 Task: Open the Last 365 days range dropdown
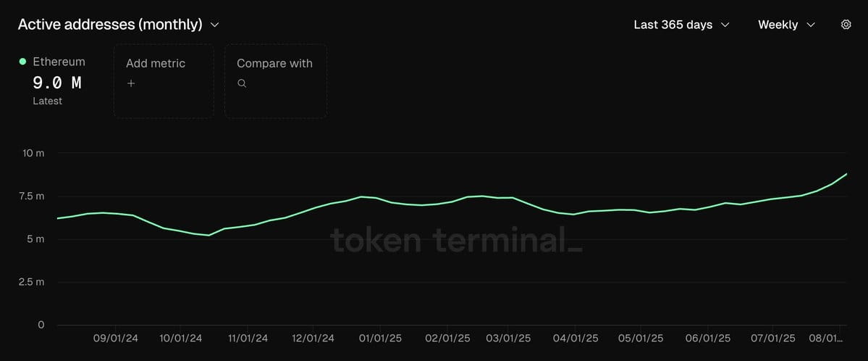click(681, 25)
